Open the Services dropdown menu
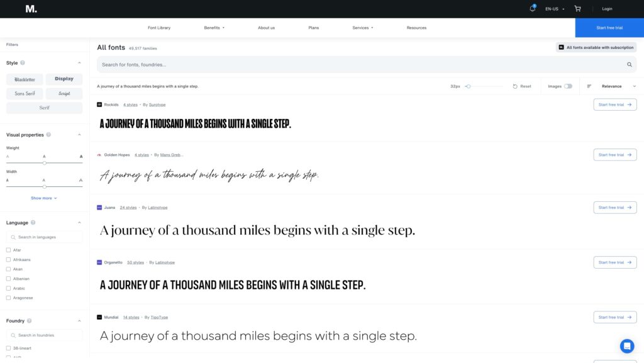Image resolution: width=644 pixels, height=363 pixels. (x=363, y=28)
